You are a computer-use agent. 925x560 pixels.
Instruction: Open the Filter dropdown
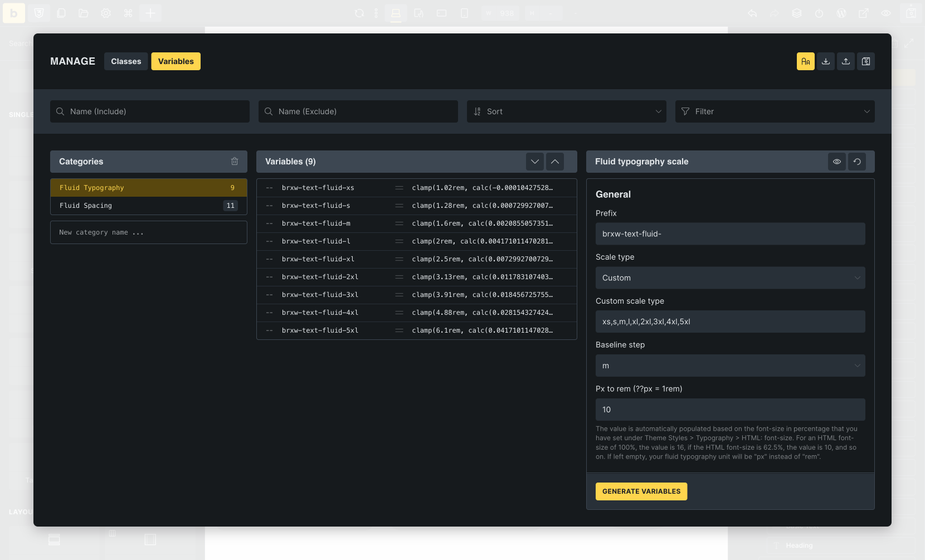point(775,111)
